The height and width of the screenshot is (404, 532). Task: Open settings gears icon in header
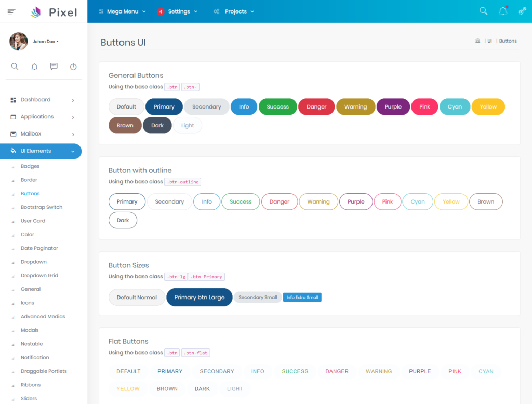[x=522, y=11]
